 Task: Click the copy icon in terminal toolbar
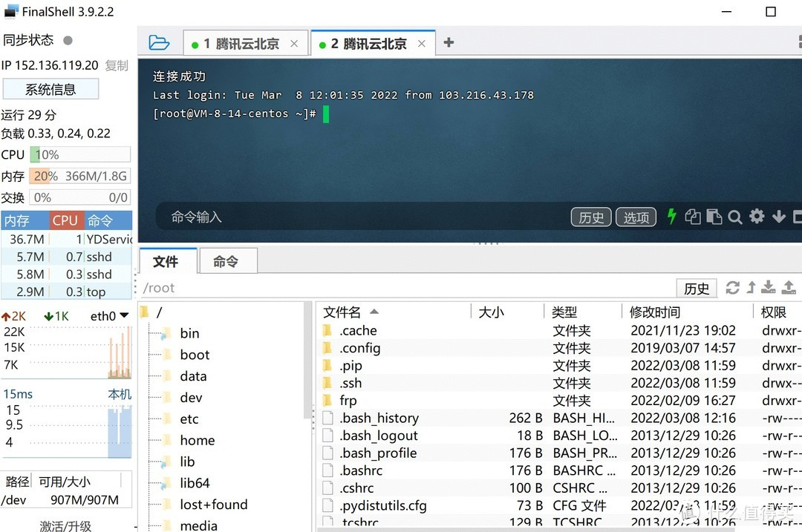(693, 217)
